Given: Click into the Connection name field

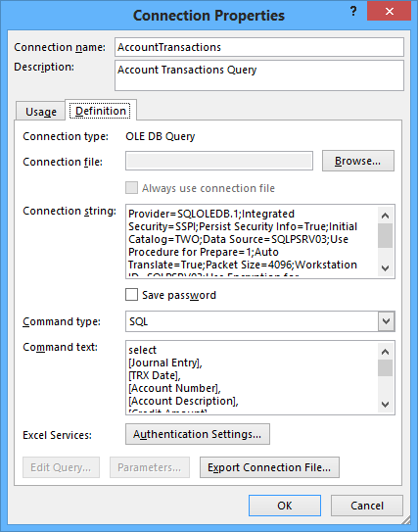Looking at the screenshot, I should [x=259, y=47].
